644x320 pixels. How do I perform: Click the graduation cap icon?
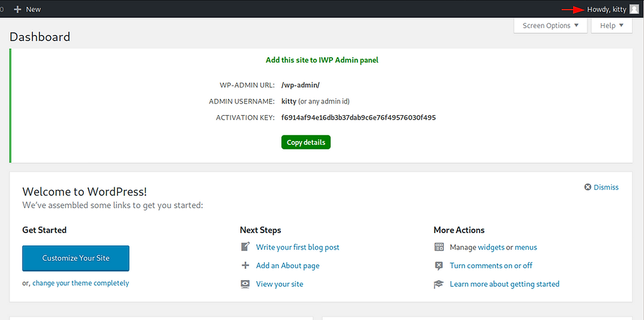439,284
